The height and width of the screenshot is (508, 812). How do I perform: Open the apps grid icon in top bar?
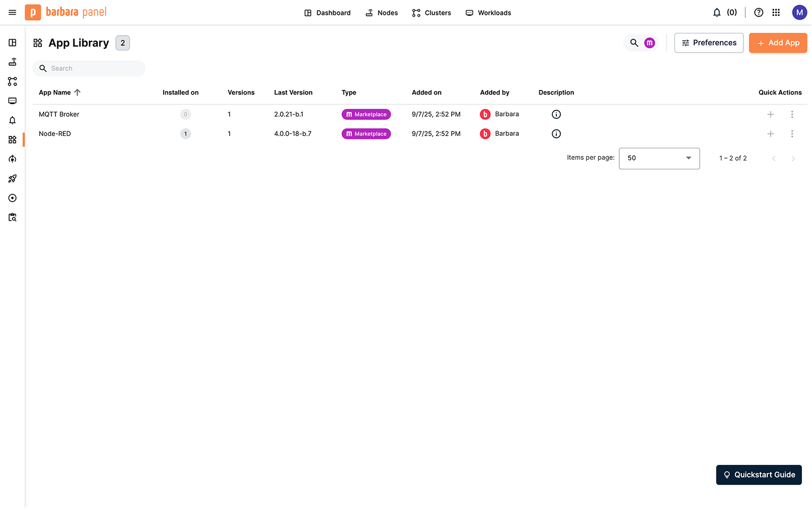(776, 12)
